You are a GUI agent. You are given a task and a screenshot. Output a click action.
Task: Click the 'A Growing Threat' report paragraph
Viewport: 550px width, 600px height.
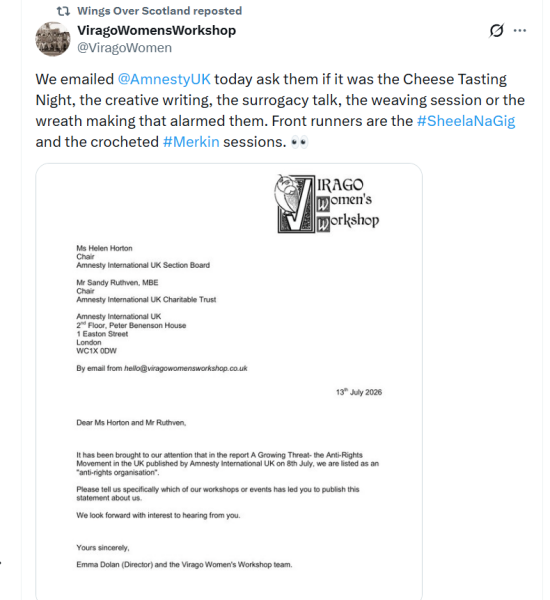[x=227, y=463]
